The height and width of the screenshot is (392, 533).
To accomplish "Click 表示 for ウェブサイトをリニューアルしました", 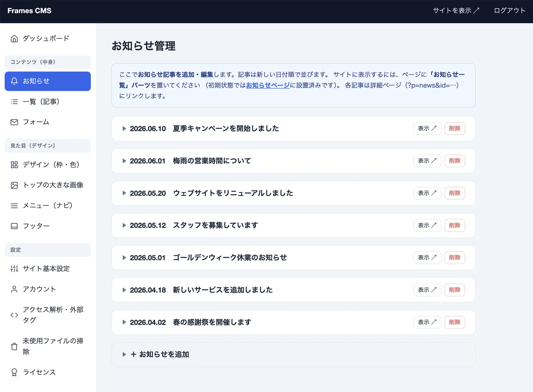I will [427, 193].
